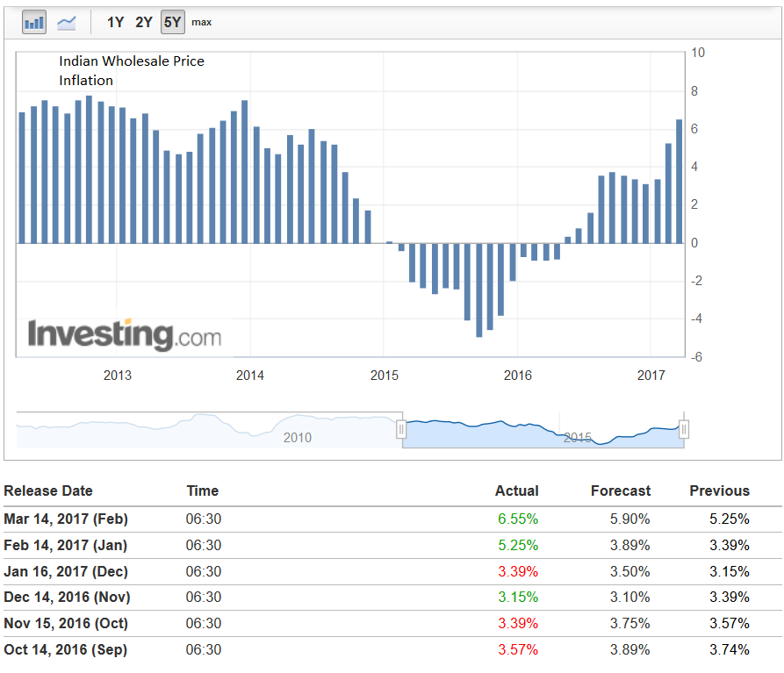Viewport: 784px width, 673px height.
Task: Open the Nov 15, 2016 (Oct) release row
Action: (x=66, y=624)
